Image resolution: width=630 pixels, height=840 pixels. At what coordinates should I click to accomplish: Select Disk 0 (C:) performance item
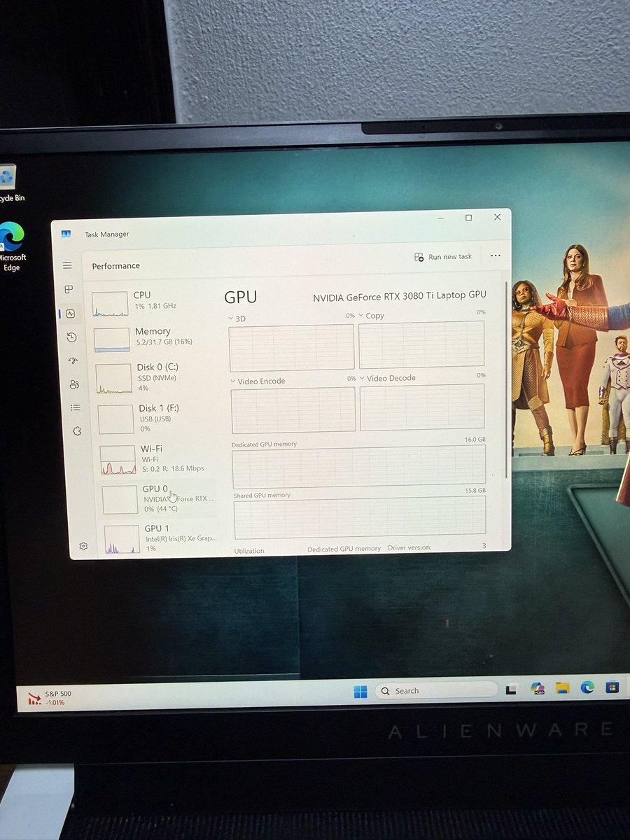[x=154, y=377]
